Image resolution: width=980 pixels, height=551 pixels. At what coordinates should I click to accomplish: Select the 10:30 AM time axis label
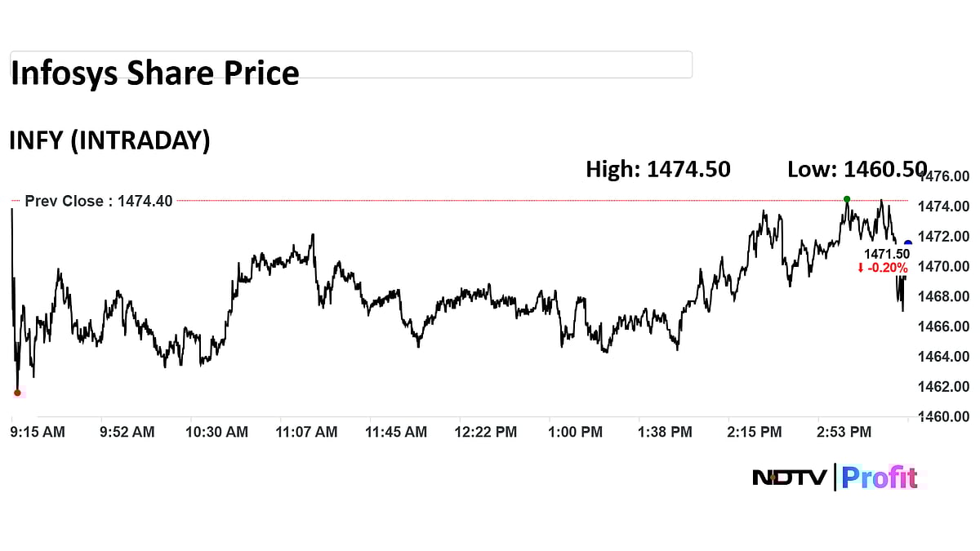coord(216,432)
